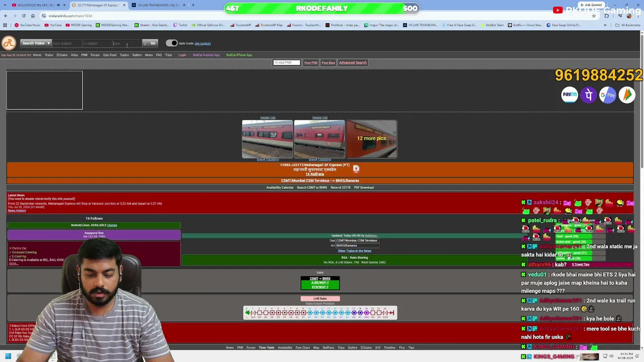This screenshot has width=644, height=362.
Task: Open Timeline tab in bottom bar
Action: tap(390, 347)
